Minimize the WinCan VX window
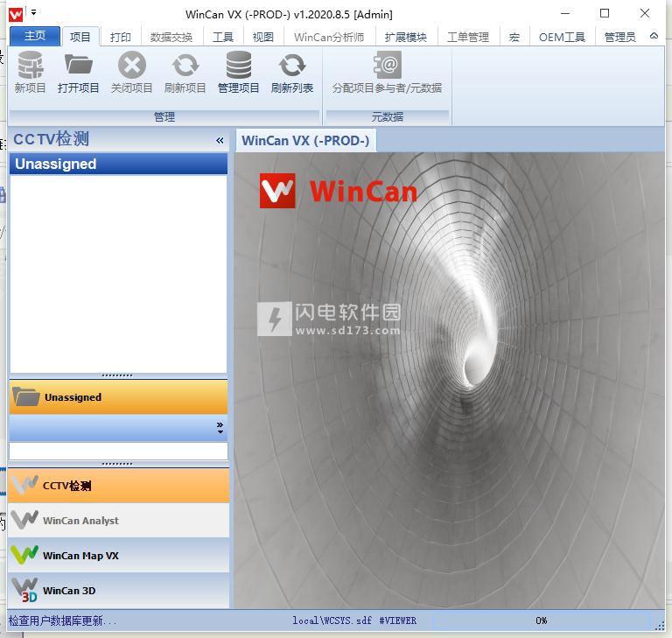The image size is (672, 638). (565, 14)
